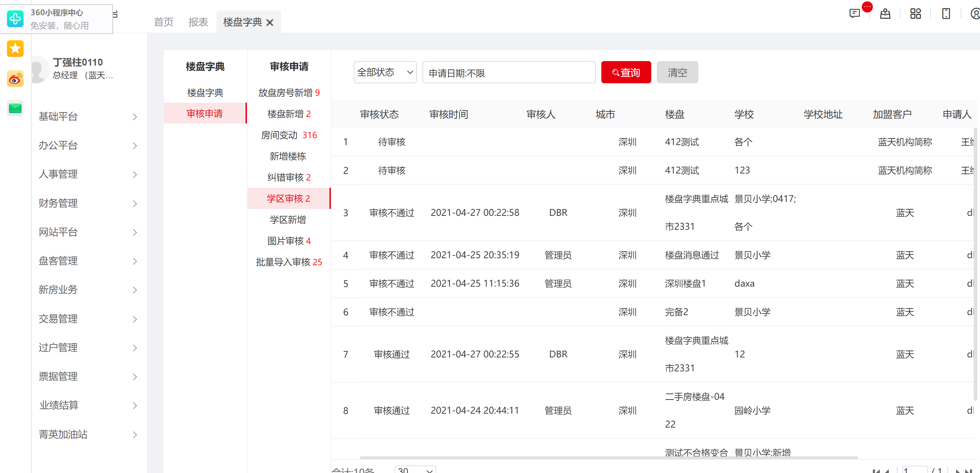Select row 2 with school 123

coord(652,170)
